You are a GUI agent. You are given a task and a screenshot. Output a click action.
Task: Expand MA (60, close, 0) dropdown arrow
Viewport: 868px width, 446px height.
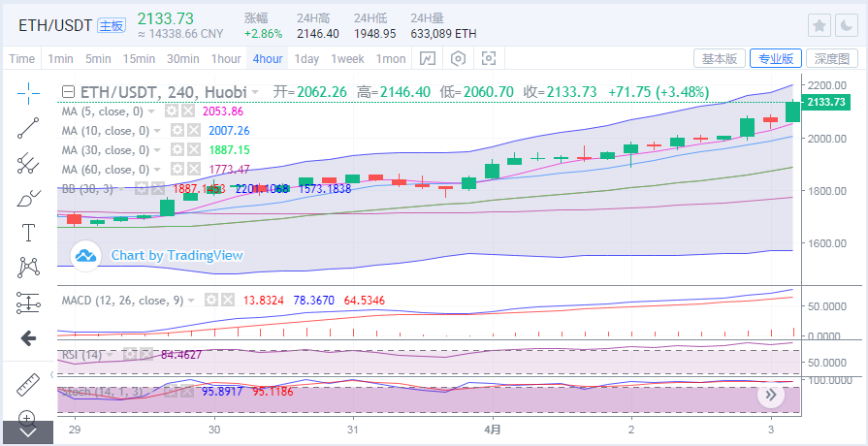pyautogui.click(x=157, y=170)
